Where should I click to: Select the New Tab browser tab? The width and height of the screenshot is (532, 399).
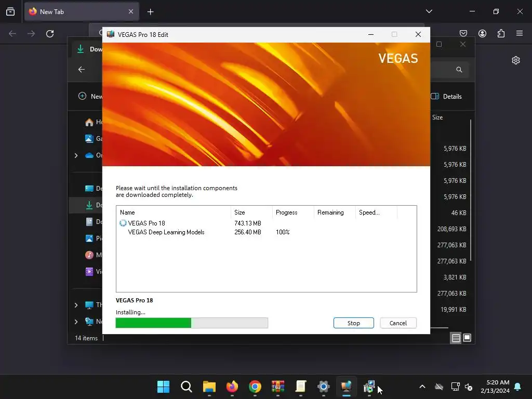(x=82, y=11)
